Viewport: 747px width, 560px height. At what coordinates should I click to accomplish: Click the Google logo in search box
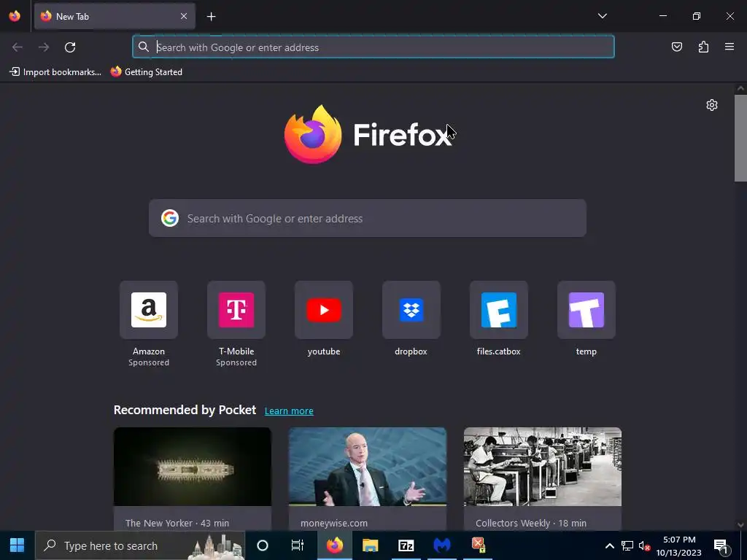[x=170, y=218]
